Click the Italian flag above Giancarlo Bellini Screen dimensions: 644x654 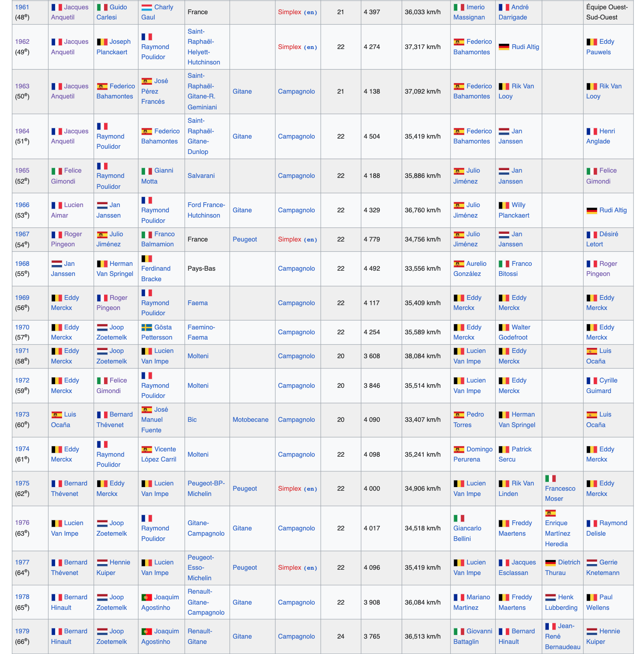tap(458, 518)
